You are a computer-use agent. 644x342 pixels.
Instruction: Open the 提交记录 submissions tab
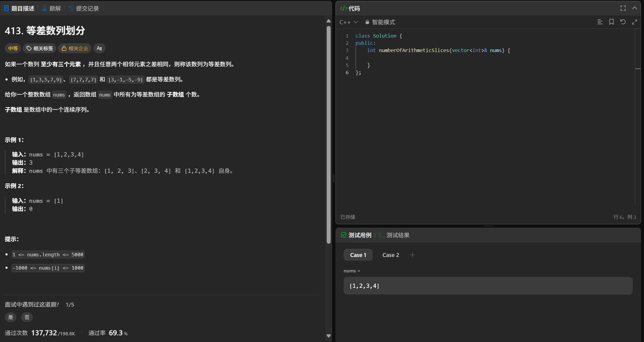tap(84, 8)
